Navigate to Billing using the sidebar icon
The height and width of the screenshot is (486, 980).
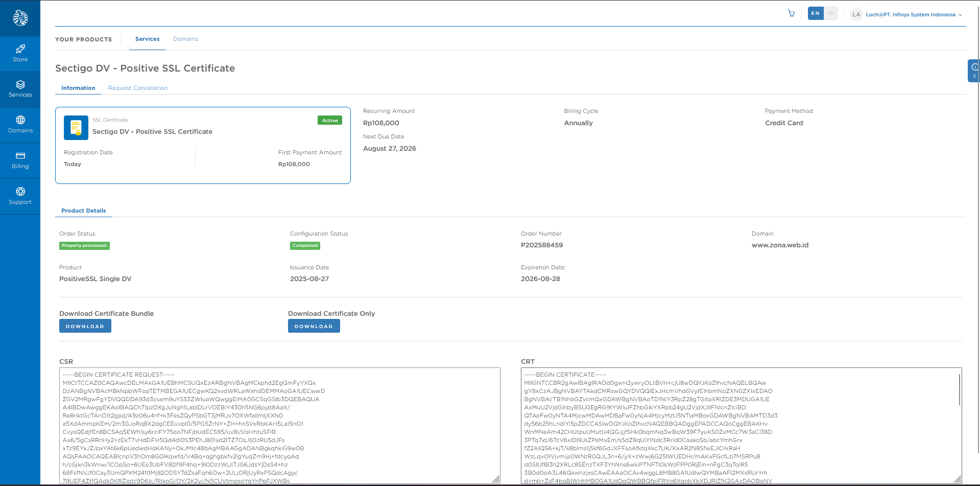pyautogui.click(x=20, y=160)
